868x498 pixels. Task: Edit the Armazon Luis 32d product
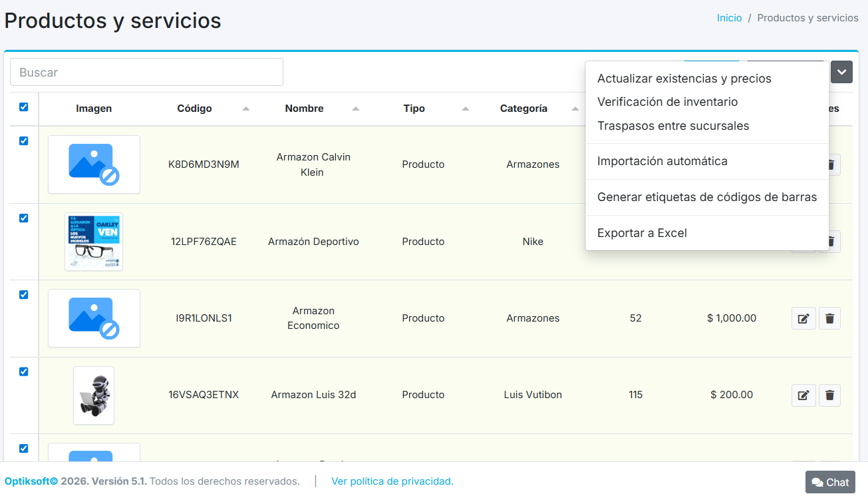coord(803,395)
